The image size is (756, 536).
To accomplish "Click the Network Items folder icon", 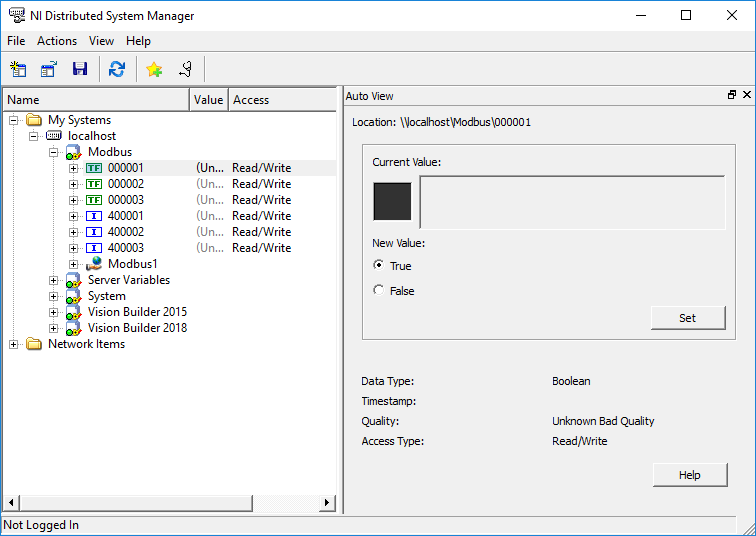I will tap(34, 344).
